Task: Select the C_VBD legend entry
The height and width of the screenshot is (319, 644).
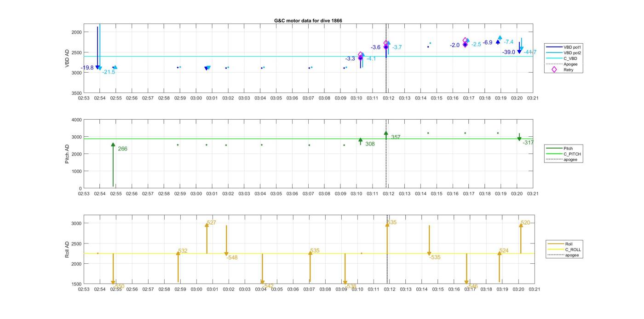Action: 562,58
